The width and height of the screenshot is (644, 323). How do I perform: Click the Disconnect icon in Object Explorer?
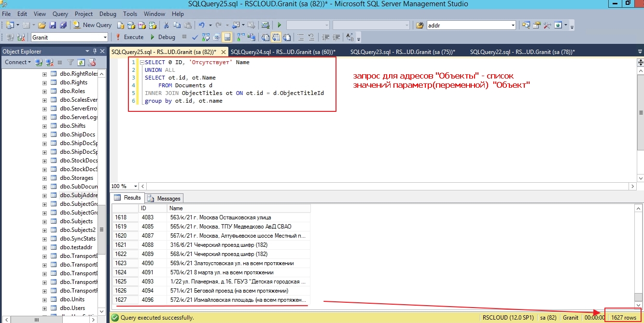(49, 62)
